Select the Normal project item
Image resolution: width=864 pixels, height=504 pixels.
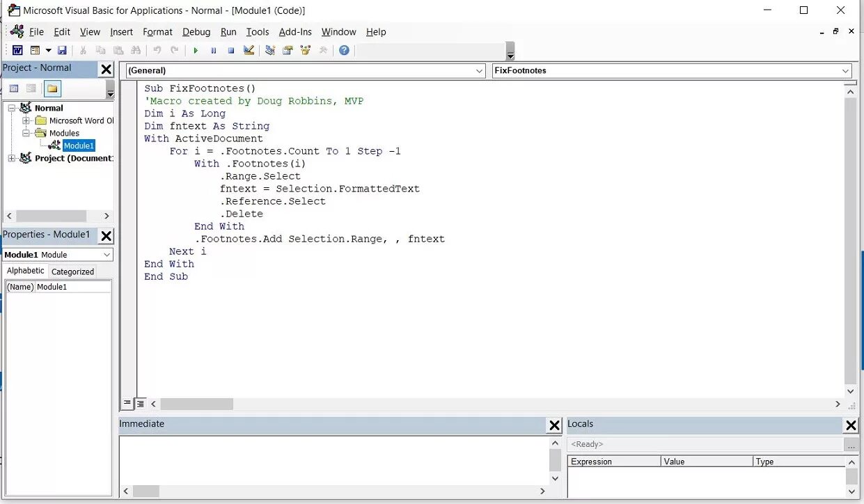(49, 108)
